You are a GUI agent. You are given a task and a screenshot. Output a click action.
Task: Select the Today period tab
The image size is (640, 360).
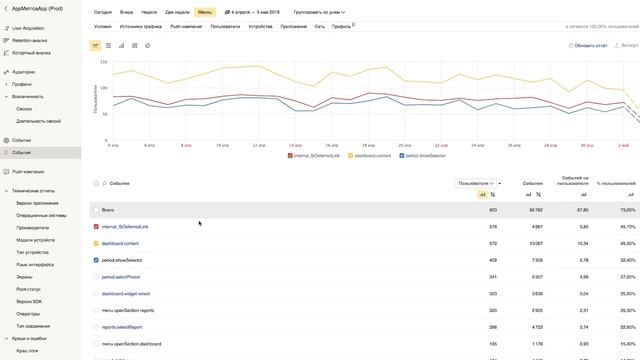coord(103,12)
